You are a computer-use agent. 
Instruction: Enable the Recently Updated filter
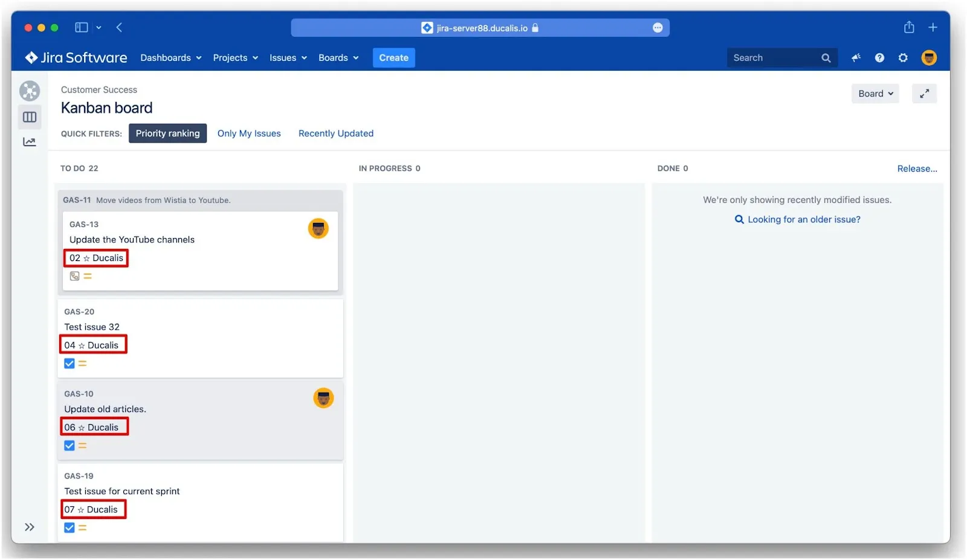(336, 134)
